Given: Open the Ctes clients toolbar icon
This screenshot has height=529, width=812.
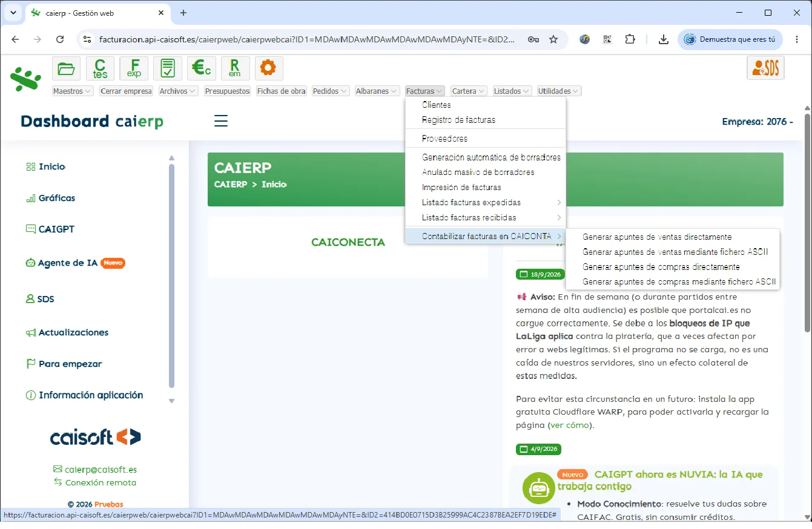Looking at the screenshot, I should click(x=100, y=68).
